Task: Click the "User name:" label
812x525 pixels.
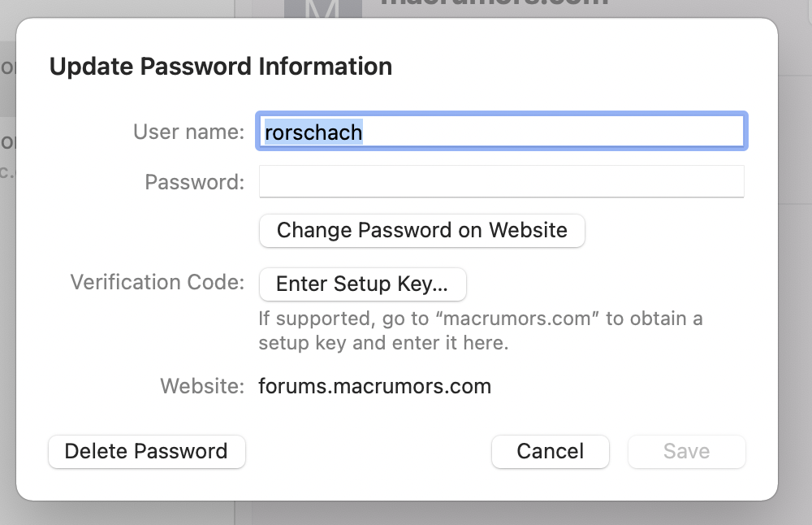Action: [x=188, y=132]
